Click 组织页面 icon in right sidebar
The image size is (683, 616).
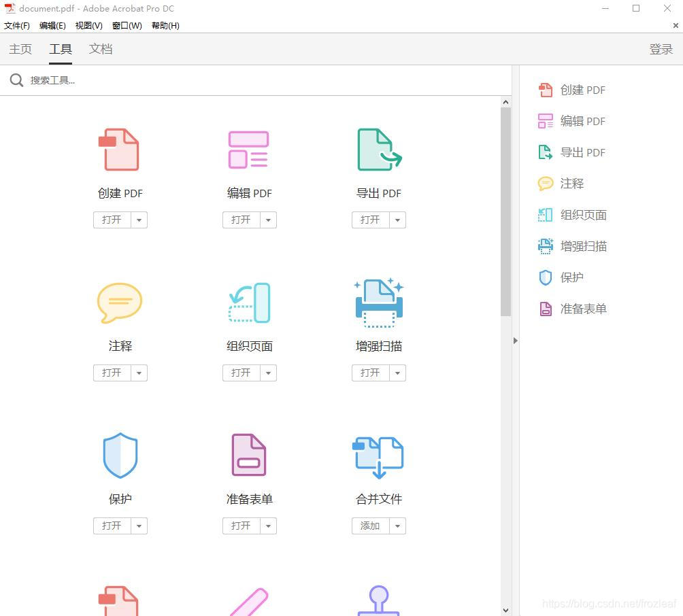pos(546,215)
